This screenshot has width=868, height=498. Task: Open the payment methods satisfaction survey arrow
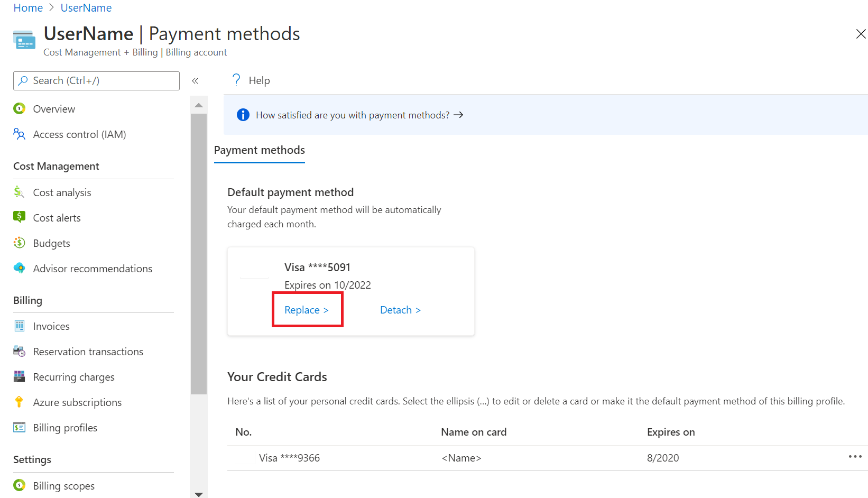pos(458,115)
